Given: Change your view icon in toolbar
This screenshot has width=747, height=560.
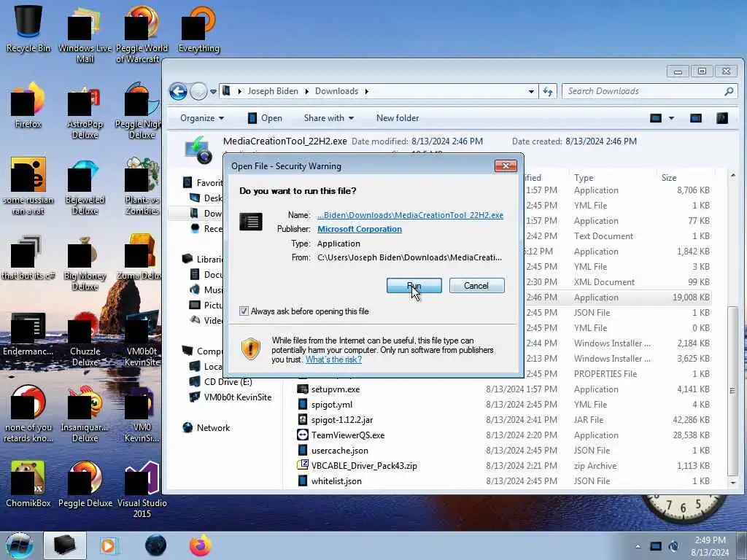Looking at the screenshot, I should 656,118.
